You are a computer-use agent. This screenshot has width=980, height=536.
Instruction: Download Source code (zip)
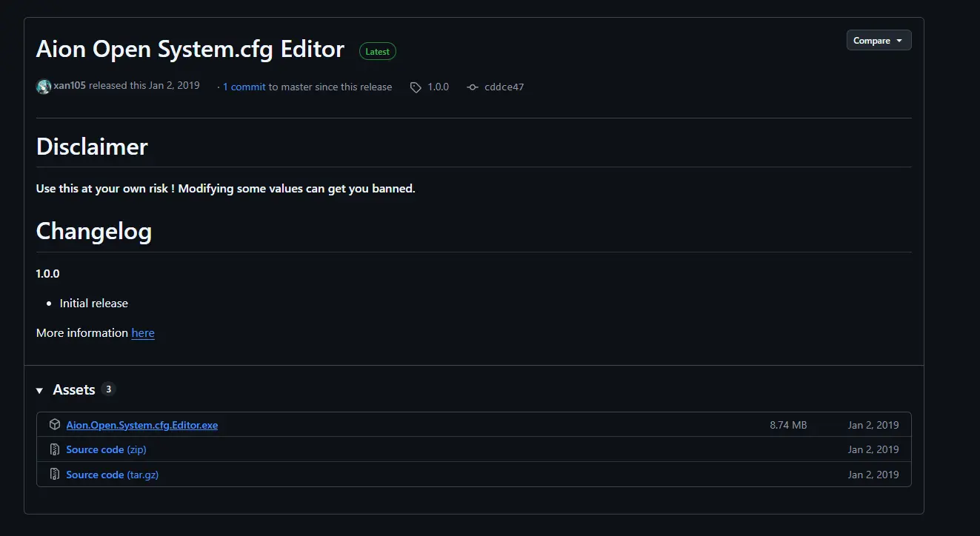(x=107, y=449)
